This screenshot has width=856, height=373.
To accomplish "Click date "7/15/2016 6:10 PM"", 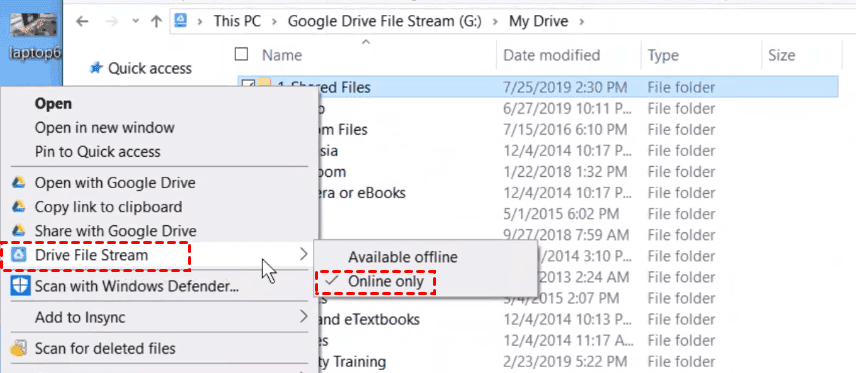I will point(564,130).
